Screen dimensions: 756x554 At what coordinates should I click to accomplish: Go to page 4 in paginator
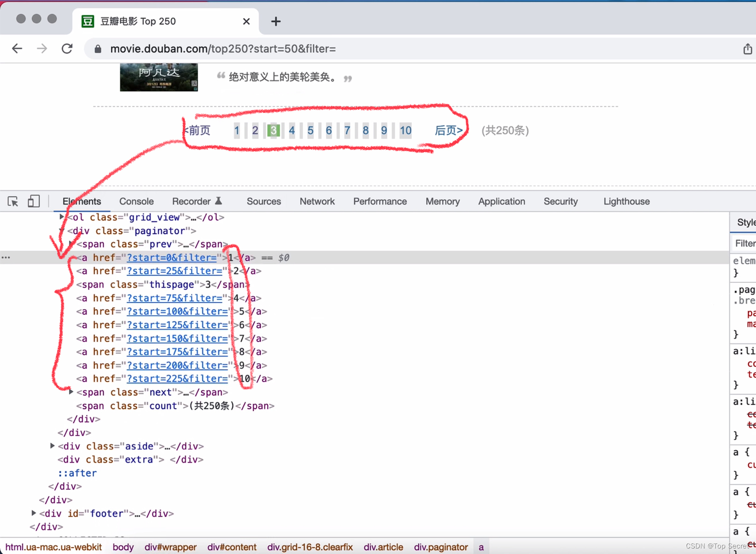(x=292, y=130)
